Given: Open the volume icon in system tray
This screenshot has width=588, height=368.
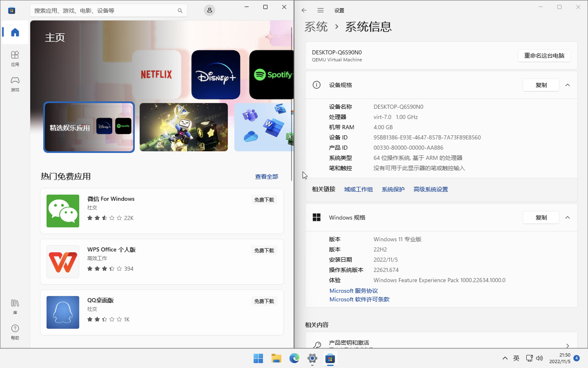Looking at the screenshot, I should click(x=539, y=358).
